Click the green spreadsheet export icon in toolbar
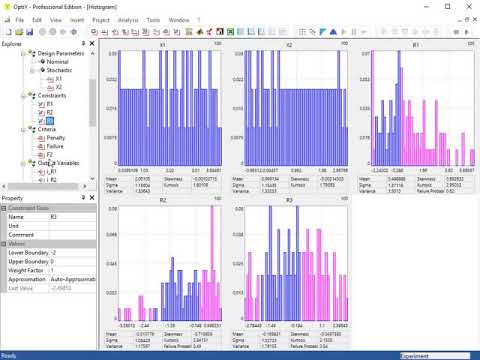Image resolution: width=480 pixels, height=360 pixels. (230, 32)
